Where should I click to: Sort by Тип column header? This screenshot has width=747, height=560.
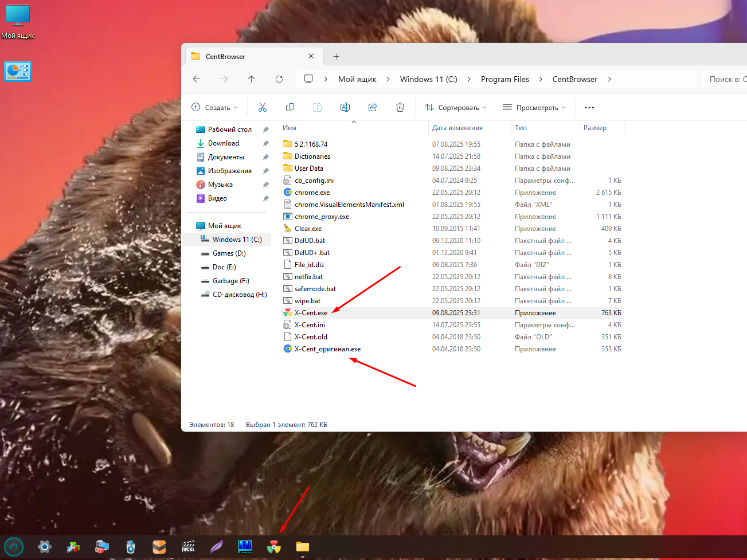click(x=521, y=128)
